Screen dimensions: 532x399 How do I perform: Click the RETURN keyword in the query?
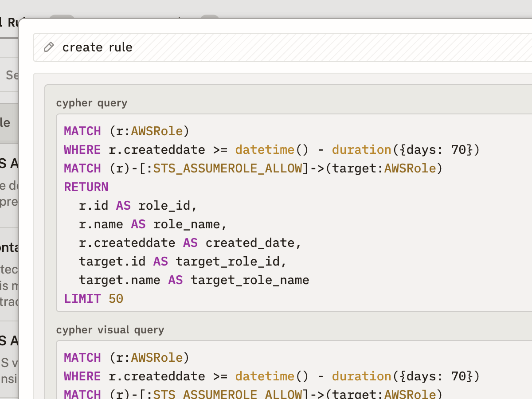click(86, 187)
